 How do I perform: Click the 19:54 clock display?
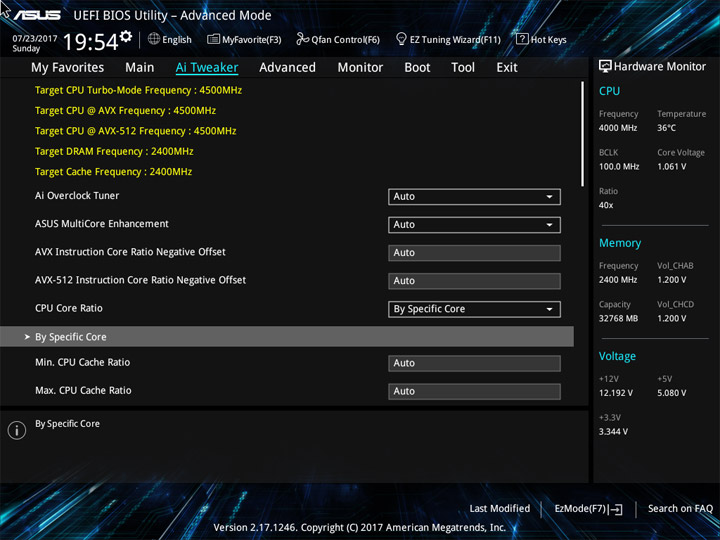[x=90, y=42]
